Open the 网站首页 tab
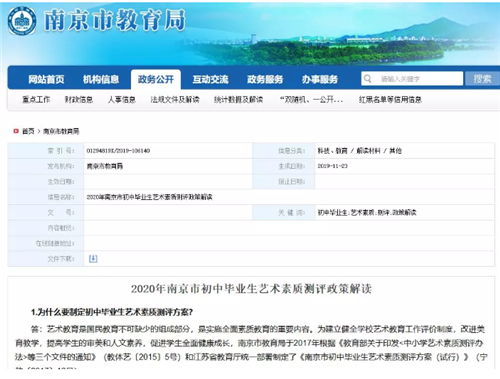 46,79
